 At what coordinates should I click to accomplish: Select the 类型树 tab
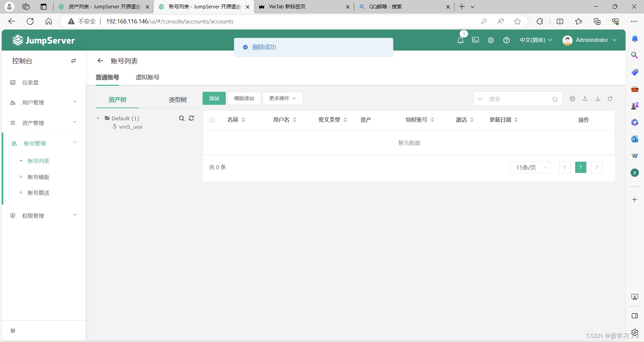pos(178,100)
